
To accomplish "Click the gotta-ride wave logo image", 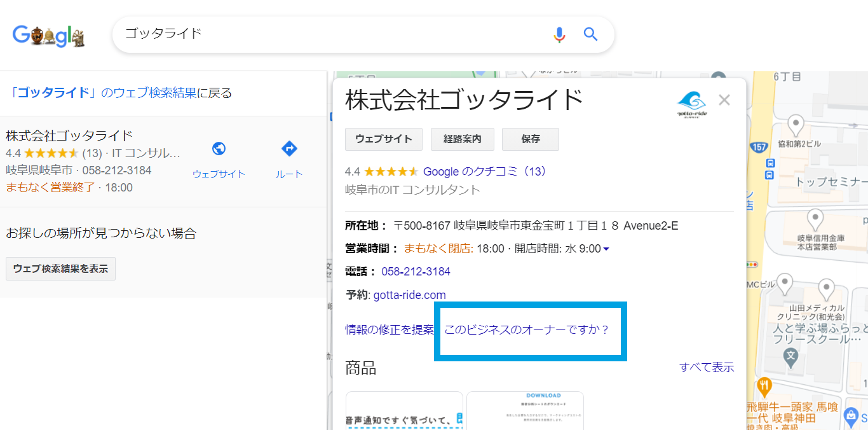I will pyautogui.click(x=692, y=104).
